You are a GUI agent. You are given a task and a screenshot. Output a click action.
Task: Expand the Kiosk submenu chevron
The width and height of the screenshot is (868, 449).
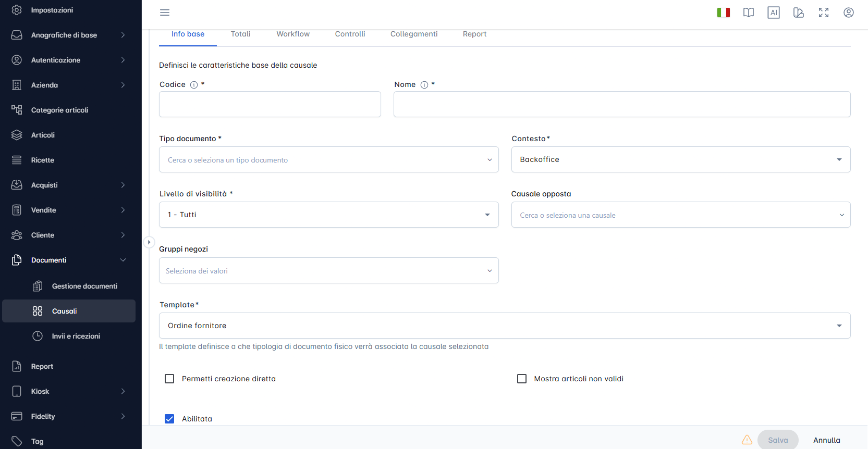click(123, 391)
